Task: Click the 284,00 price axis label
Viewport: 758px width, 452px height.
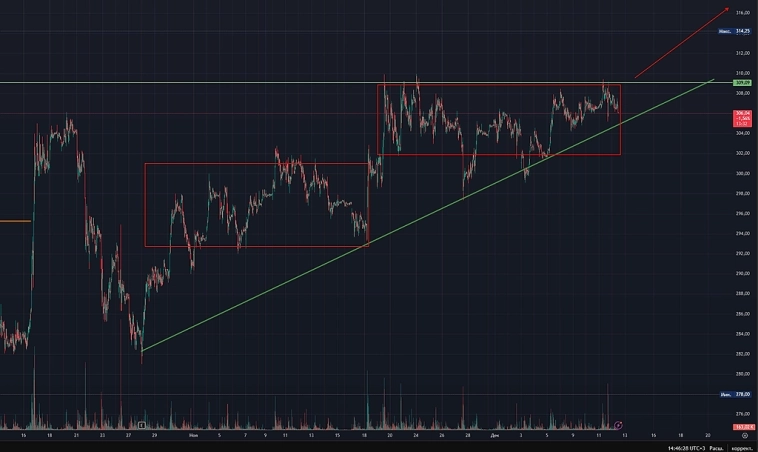Action: point(743,334)
